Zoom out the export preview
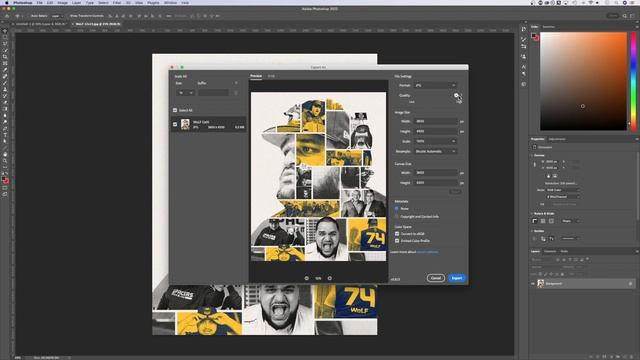This screenshot has width=640, height=360. point(307,278)
